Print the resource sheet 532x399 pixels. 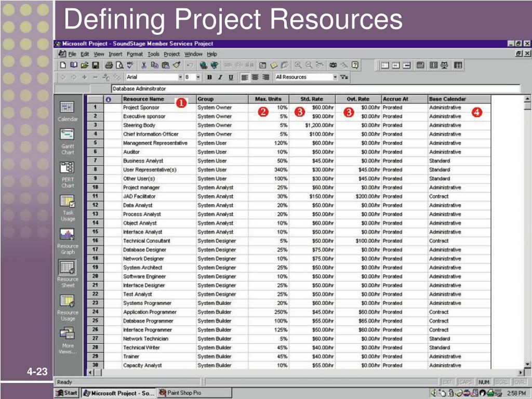[x=109, y=65]
